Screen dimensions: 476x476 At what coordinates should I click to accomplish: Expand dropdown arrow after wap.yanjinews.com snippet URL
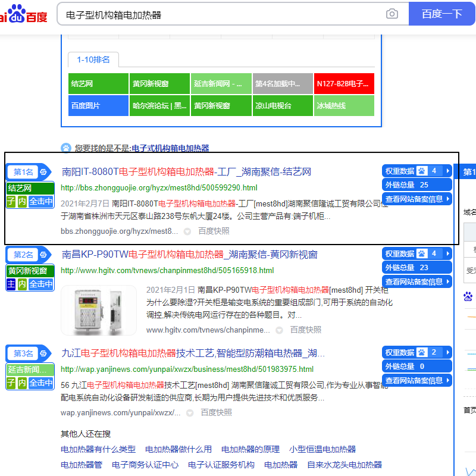pos(190,413)
